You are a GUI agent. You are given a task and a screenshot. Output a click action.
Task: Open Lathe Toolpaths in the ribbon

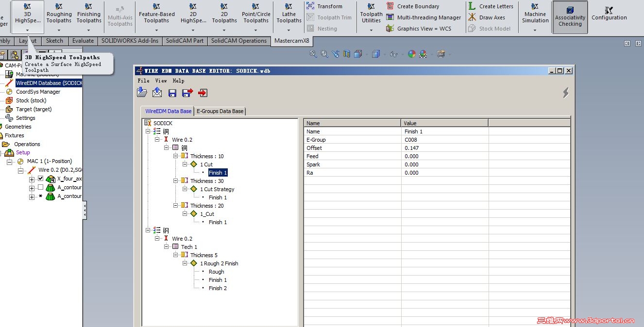coord(289,17)
